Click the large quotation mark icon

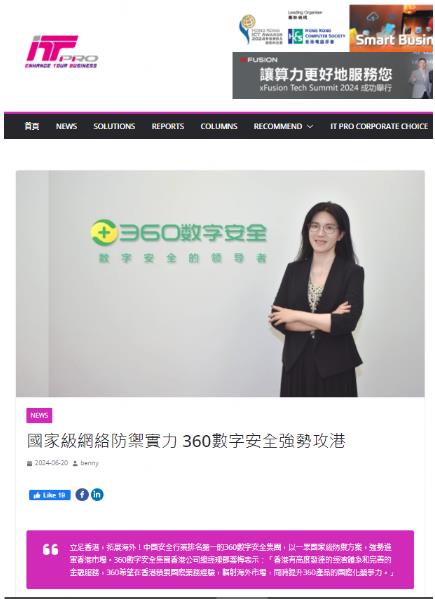point(50,550)
